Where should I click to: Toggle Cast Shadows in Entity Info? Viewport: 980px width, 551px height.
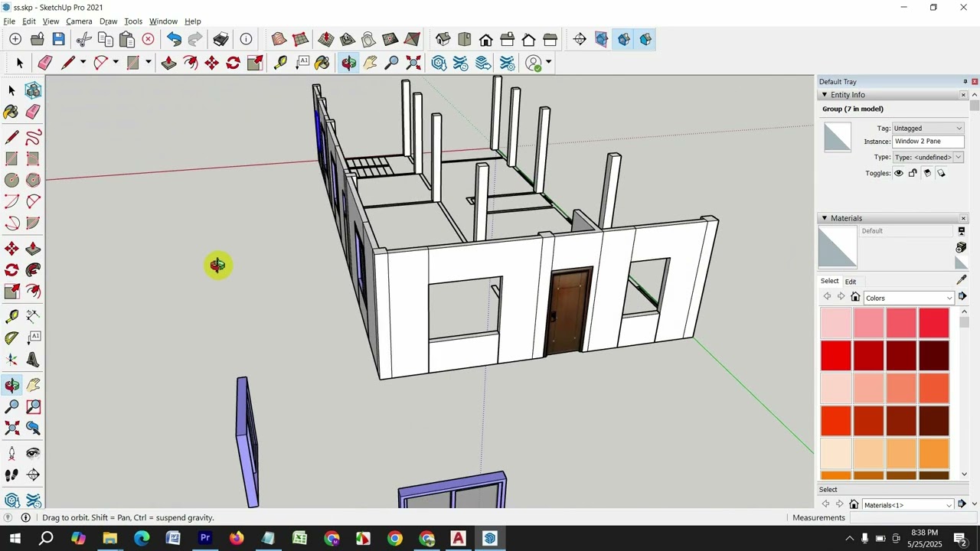point(941,173)
